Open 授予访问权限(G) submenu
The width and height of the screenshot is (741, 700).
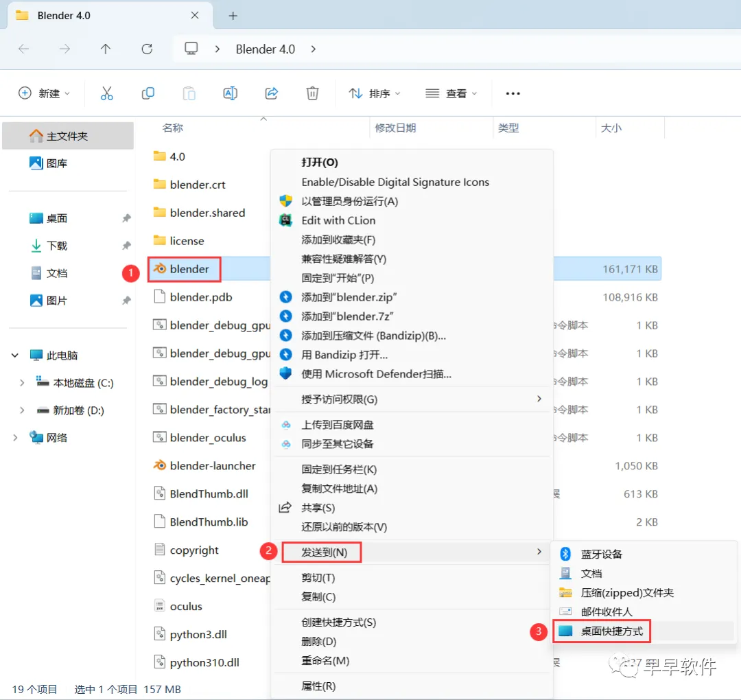coord(412,399)
